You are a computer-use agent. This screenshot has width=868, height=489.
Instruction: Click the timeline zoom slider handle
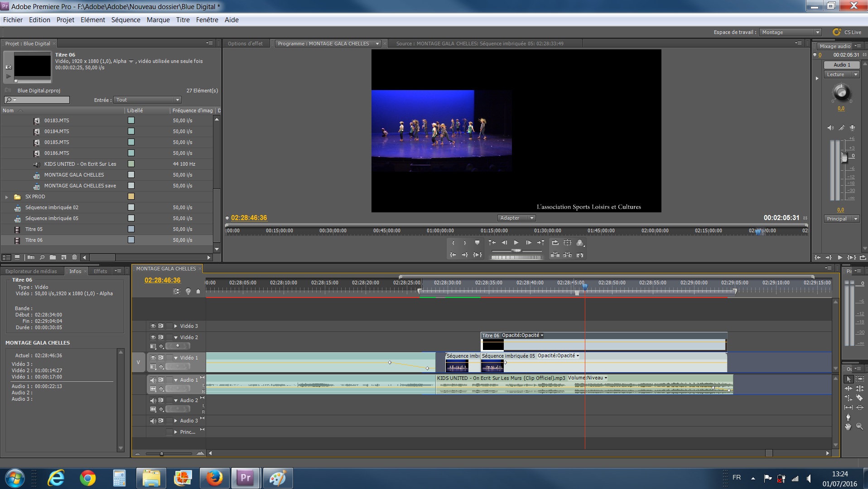(x=162, y=453)
